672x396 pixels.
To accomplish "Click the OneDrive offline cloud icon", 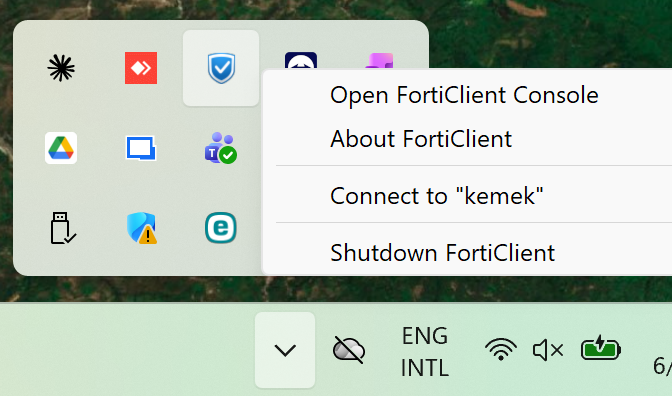I will point(349,350).
